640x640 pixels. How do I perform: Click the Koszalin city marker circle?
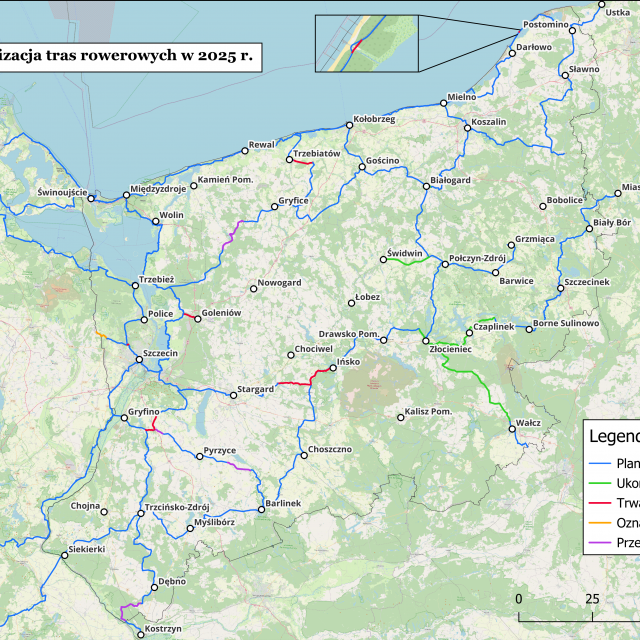click(467, 127)
